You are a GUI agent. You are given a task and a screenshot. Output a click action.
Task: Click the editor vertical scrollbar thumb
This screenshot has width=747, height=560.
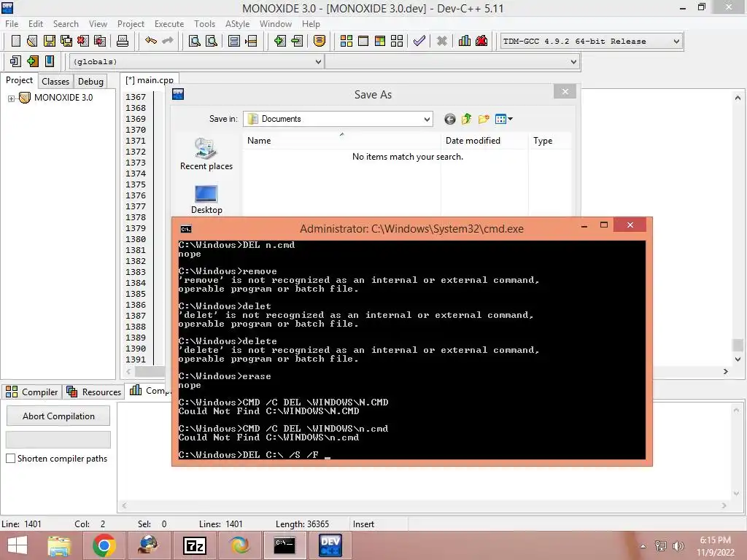[x=738, y=344]
